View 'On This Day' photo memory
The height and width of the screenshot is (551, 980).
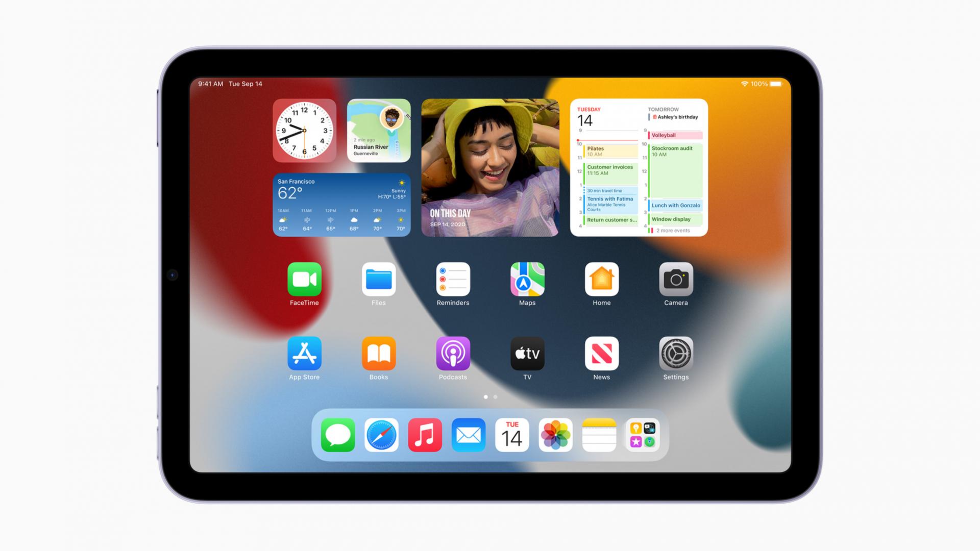coord(491,167)
